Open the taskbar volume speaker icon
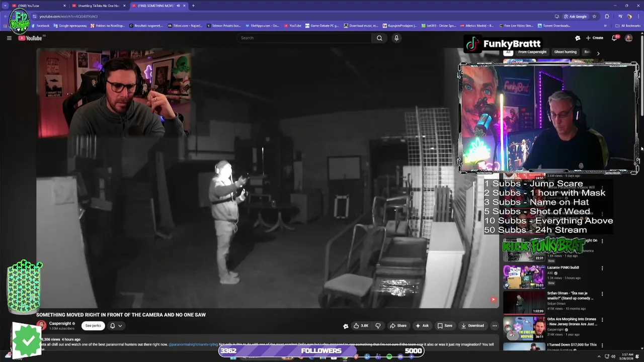Viewport: 644px width, 362px height. 613,356
